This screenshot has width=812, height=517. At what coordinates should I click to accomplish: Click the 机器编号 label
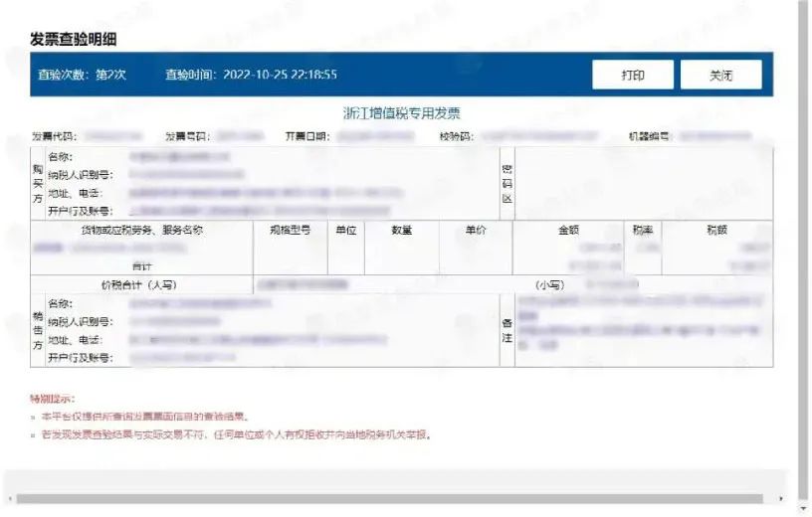coord(651,136)
